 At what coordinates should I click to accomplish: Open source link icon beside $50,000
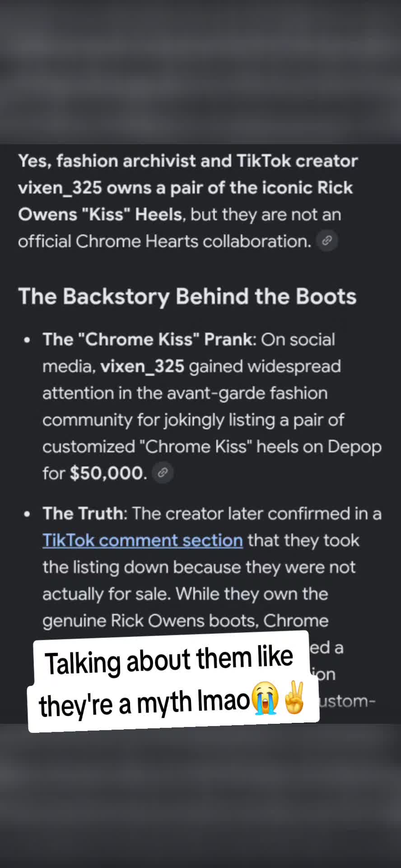point(163,473)
